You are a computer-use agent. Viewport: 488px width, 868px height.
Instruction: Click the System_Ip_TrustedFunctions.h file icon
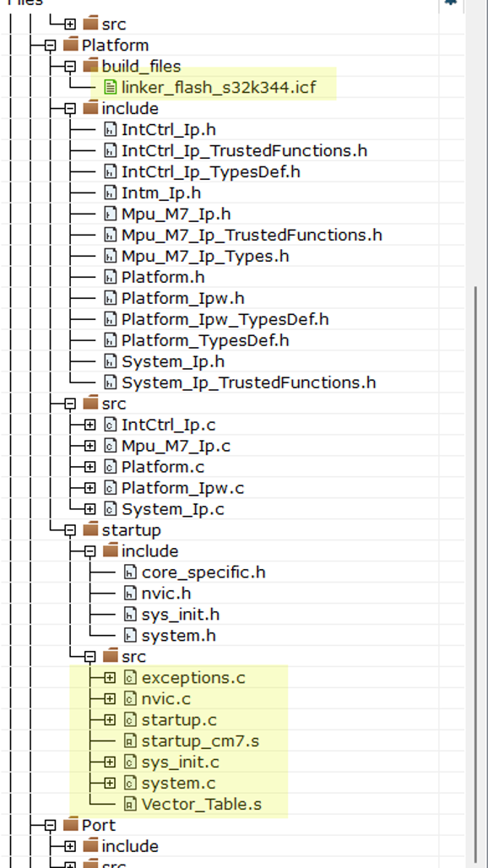click(x=111, y=382)
